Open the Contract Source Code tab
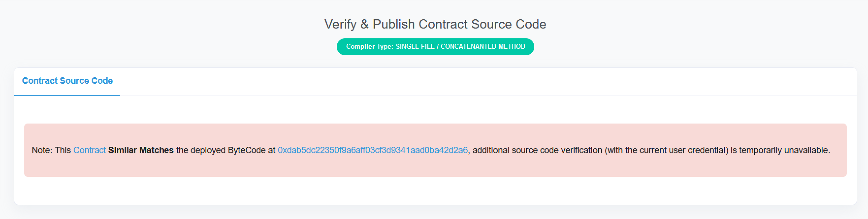Image resolution: width=868 pixels, height=219 pixels. click(x=67, y=81)
